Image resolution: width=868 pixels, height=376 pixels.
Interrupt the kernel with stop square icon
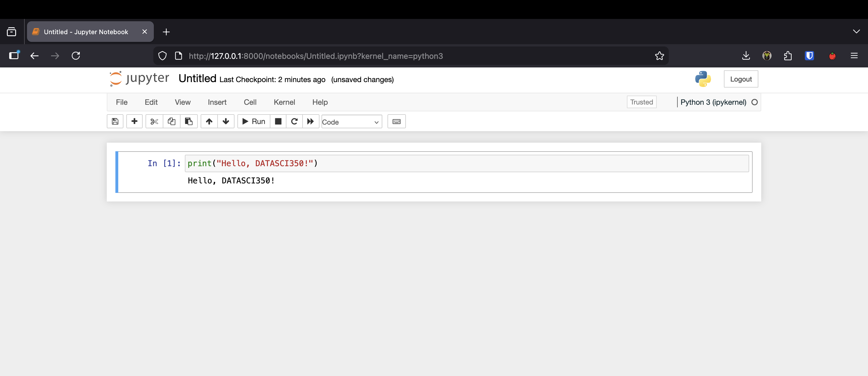(278, 121)
